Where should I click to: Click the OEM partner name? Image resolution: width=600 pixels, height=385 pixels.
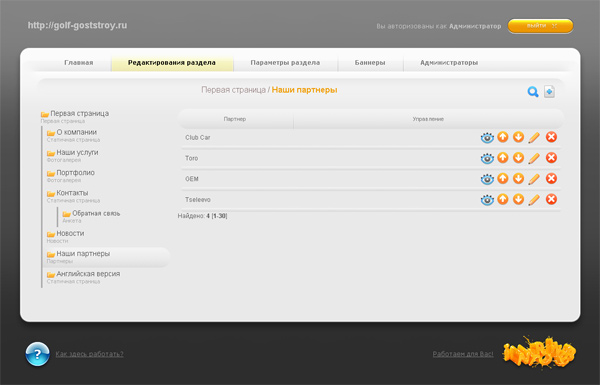click(x=192, y=179)
